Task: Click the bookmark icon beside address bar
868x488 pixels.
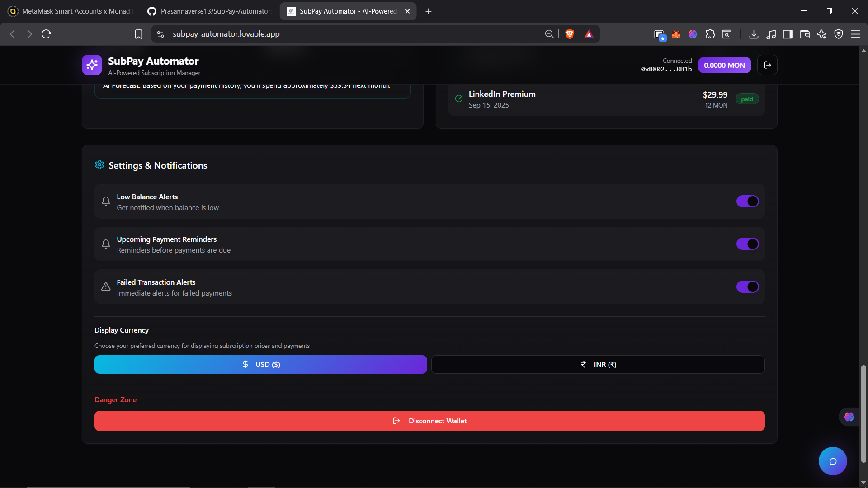Action: tap(138, 34)
